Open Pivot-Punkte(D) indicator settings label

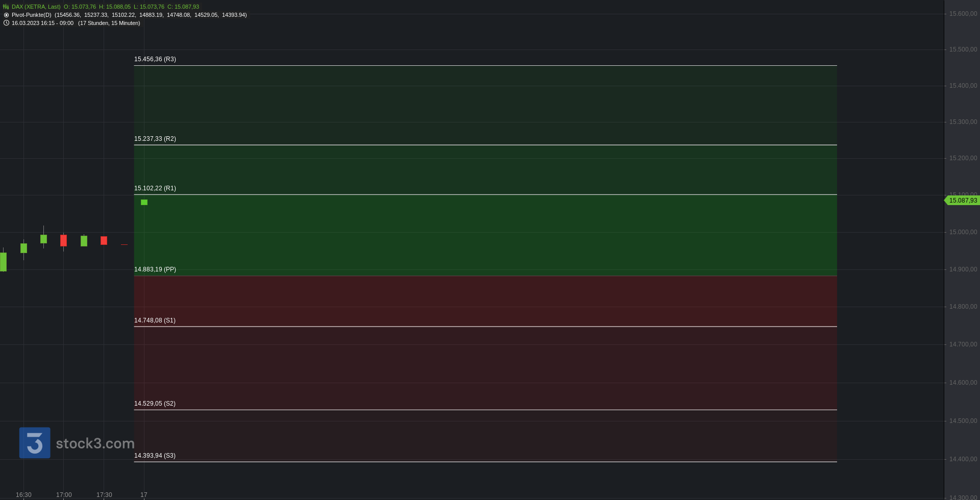coord(31,15)
